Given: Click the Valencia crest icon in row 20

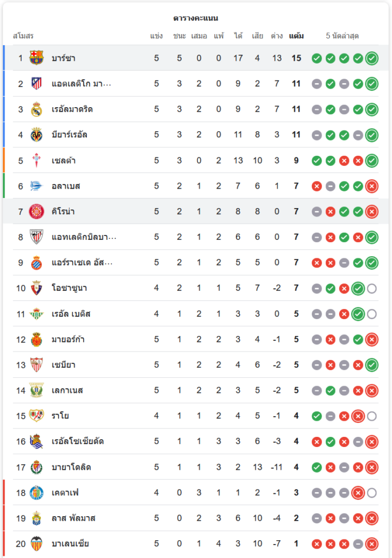Looking at the screenshot, I should coord(36,543).
